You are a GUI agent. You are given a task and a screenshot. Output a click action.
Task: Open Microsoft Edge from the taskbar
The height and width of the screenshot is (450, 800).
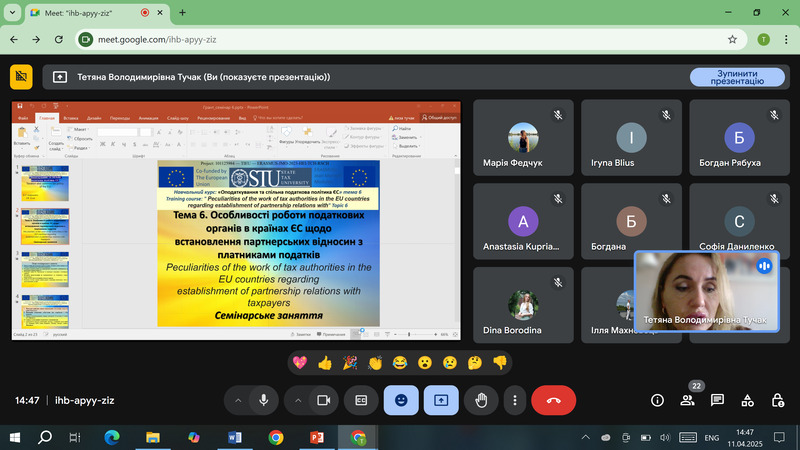(x=112, y=437)
